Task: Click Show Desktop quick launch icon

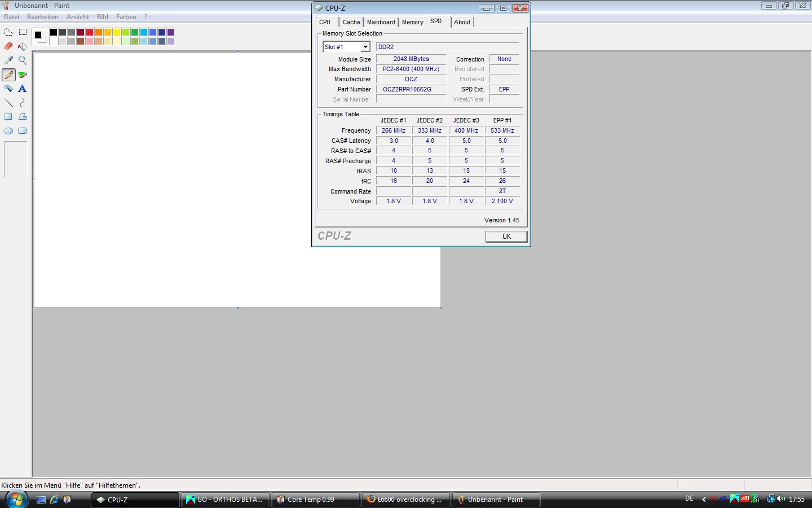Action: [41, 500]
